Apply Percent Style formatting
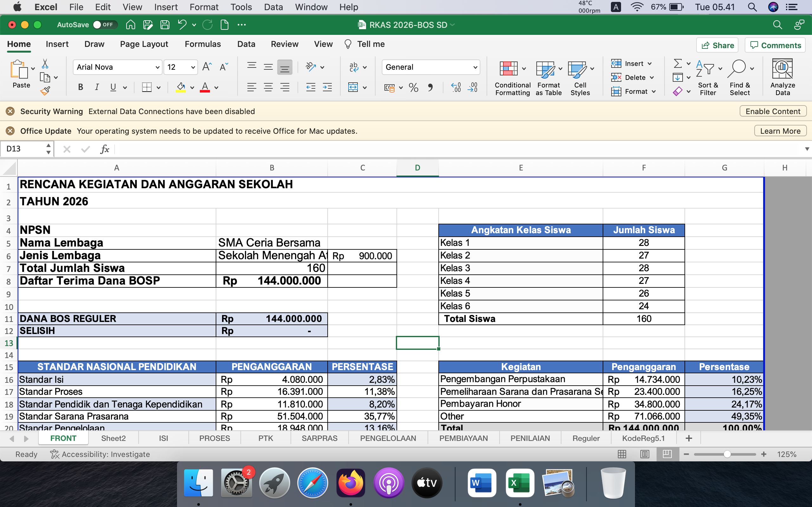Screen dimensions: 812x507 coord(413,88)
